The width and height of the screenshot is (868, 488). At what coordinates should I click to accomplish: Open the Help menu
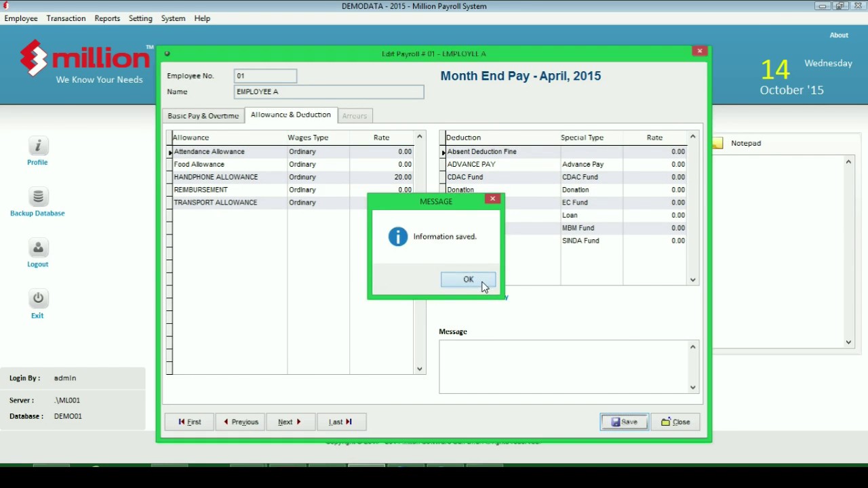[202, 18]
